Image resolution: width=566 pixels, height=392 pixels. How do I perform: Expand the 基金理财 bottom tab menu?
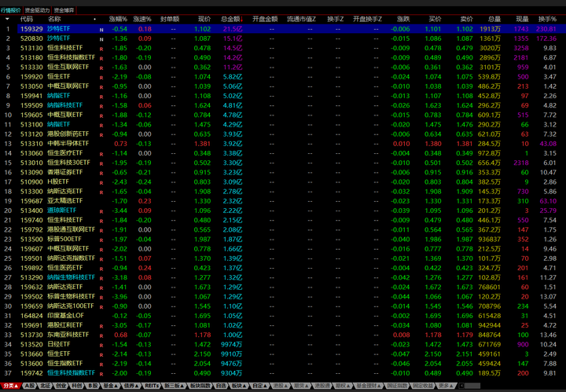point(368,386)
